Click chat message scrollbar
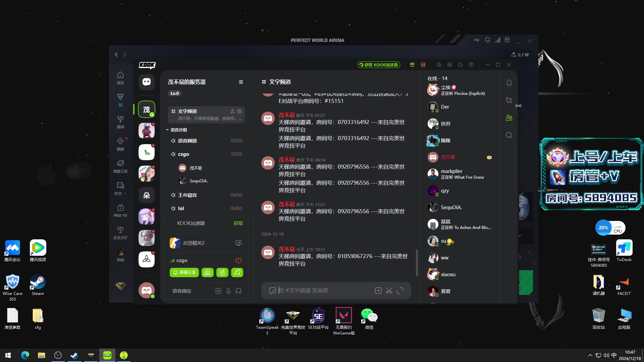The image size is (644, 362). [x=417, y=263]
